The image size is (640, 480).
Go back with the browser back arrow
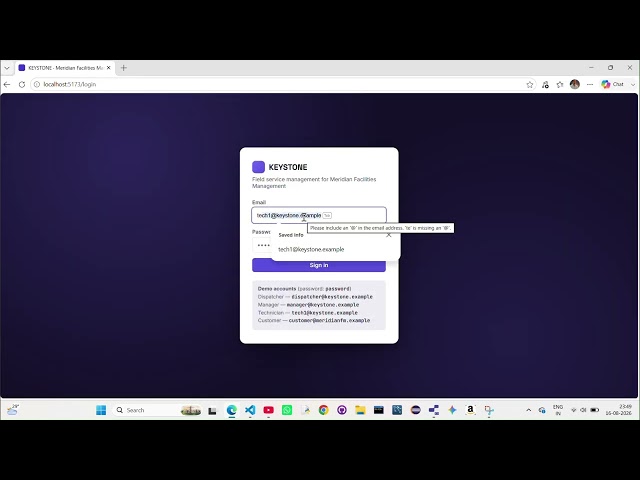click(x=7, y=84)
